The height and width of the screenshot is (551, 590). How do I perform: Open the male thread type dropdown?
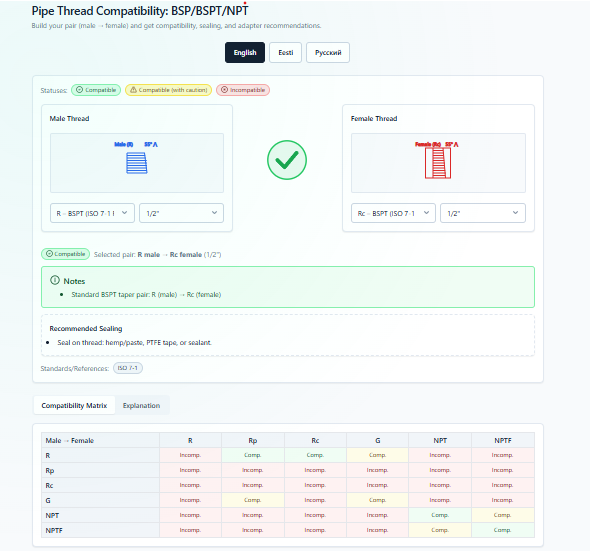92,213
